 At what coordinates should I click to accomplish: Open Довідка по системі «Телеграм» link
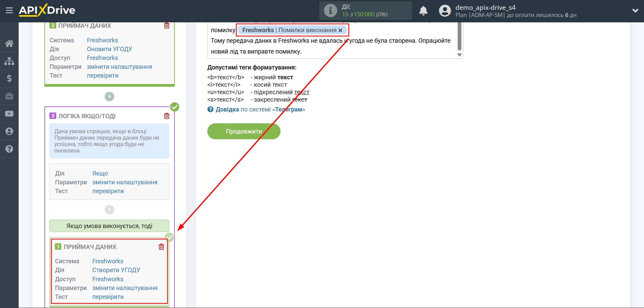click(x=260, y=109)
